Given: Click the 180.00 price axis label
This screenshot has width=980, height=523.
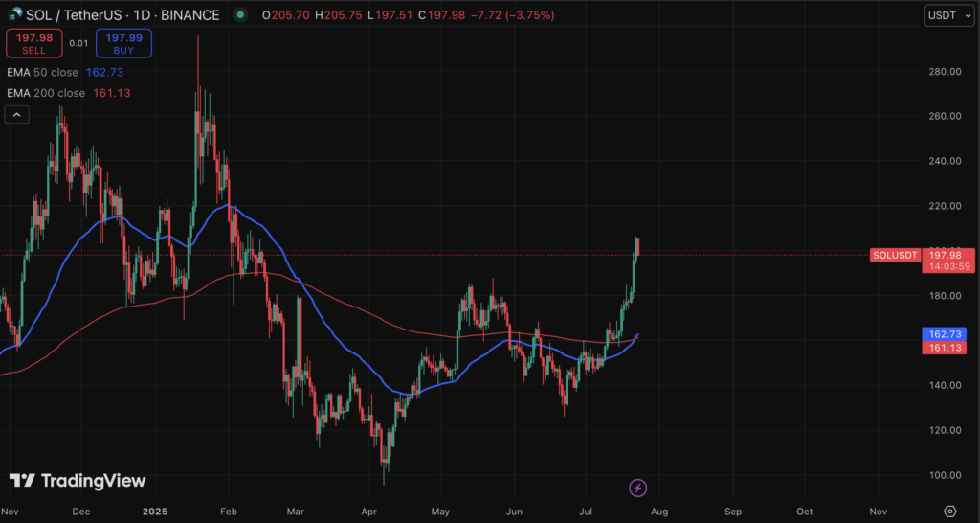Looking at the screenshot, I should (944, 295).
